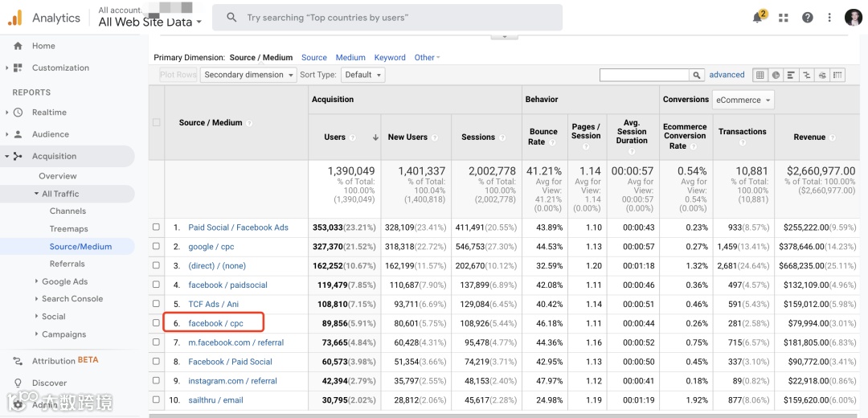Check the TCF Ads / Ani row

coord(156,304)
